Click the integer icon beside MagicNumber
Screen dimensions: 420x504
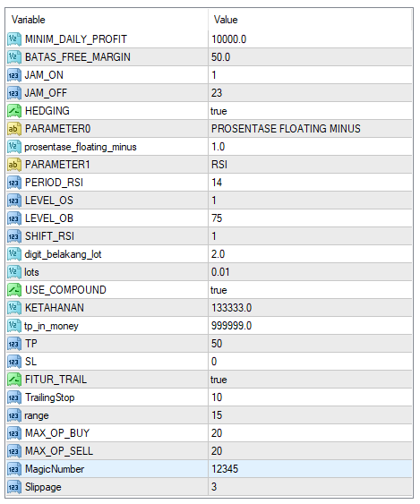coord(13,469)
